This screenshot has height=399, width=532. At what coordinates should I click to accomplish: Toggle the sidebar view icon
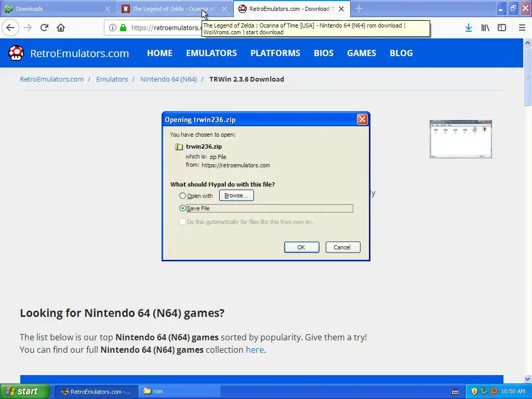point(502,28)
